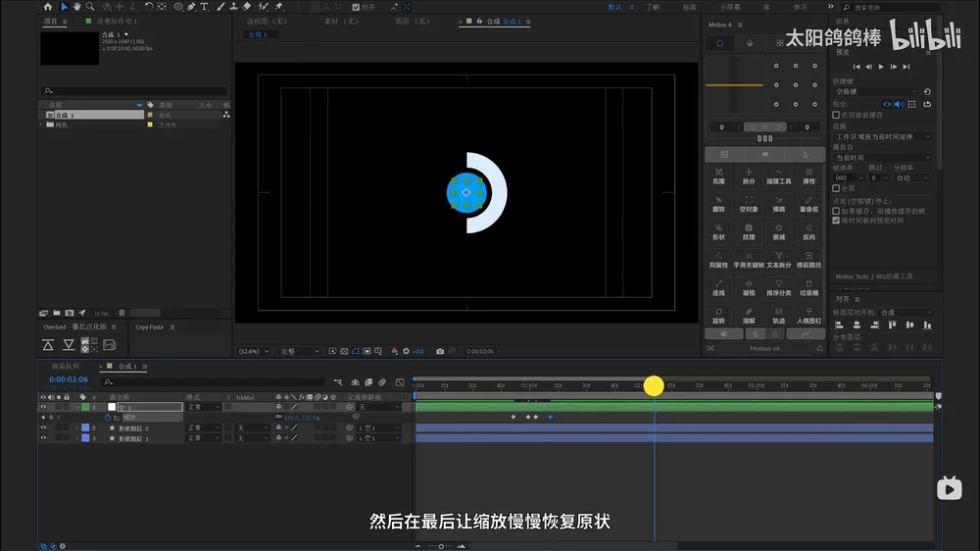Image resolution: width=980 pixels, height=551 pixels.
Task: Switch to the 渲染队列 render queue tab
Action: (x=65, y=367)
